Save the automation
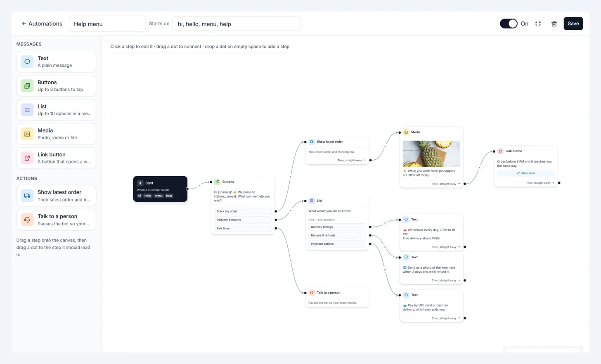The height and width of the screenshot is (364, 601). [x=573, y=24]
